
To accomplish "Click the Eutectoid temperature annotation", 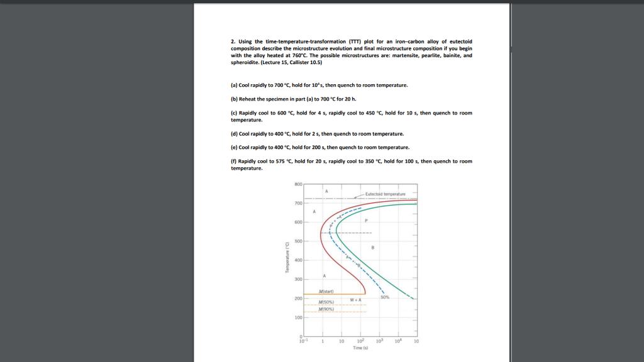I will pyautogui.click(x=384, y=194).
